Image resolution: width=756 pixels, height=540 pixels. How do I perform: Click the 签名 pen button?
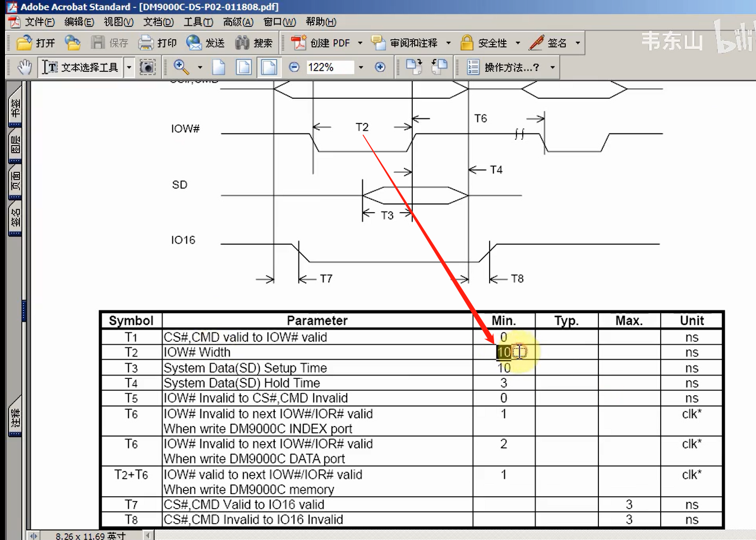(548, 43)
